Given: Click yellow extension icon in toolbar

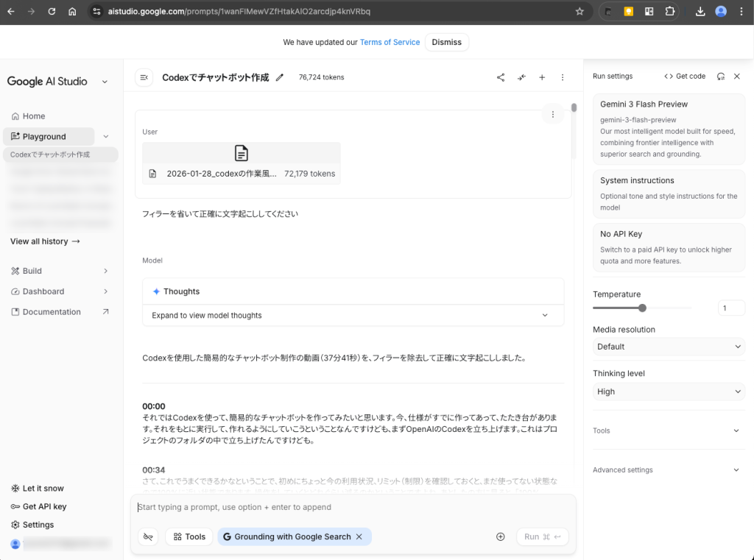Looking at the screenshot, I should click(x=628, y=12).
